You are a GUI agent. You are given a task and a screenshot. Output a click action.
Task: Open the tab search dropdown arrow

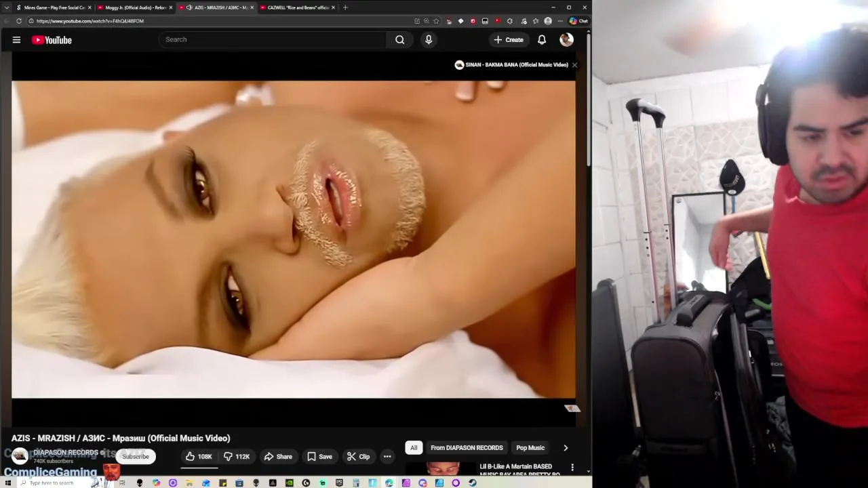coord(6,7)
